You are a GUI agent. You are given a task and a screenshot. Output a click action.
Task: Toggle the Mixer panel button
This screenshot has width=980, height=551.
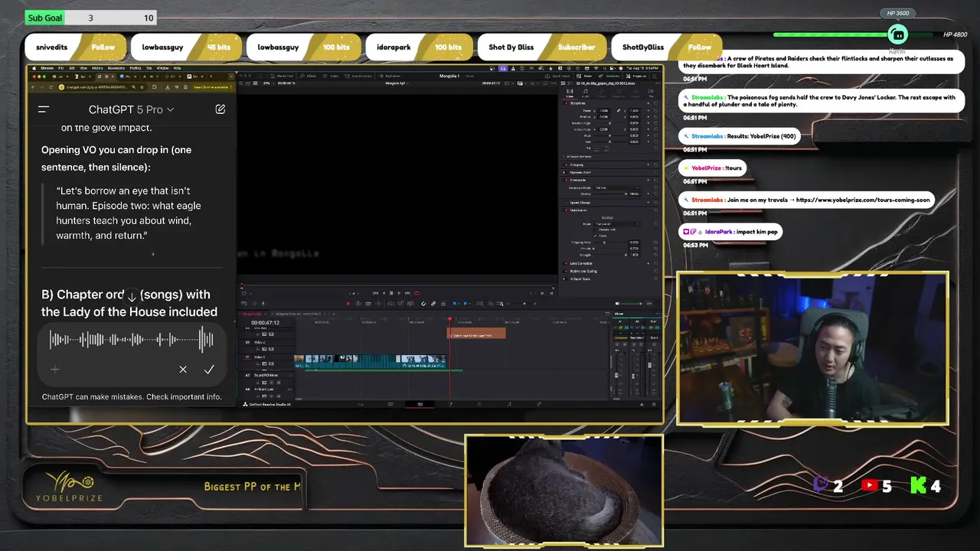coord(583,76)
